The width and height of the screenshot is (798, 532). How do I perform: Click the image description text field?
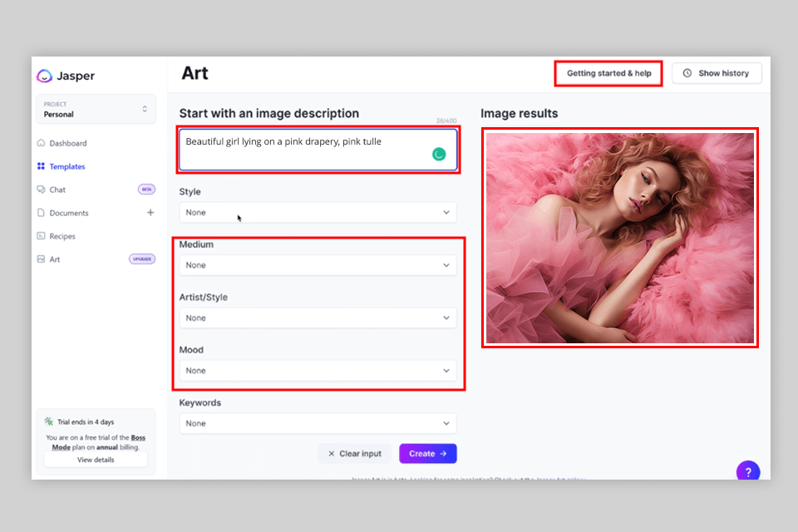[x=318, y=150]
